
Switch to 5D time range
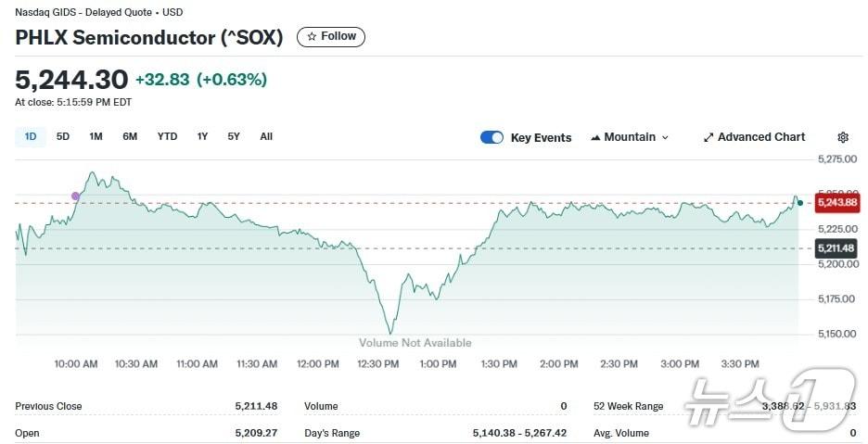pos(63,136)
